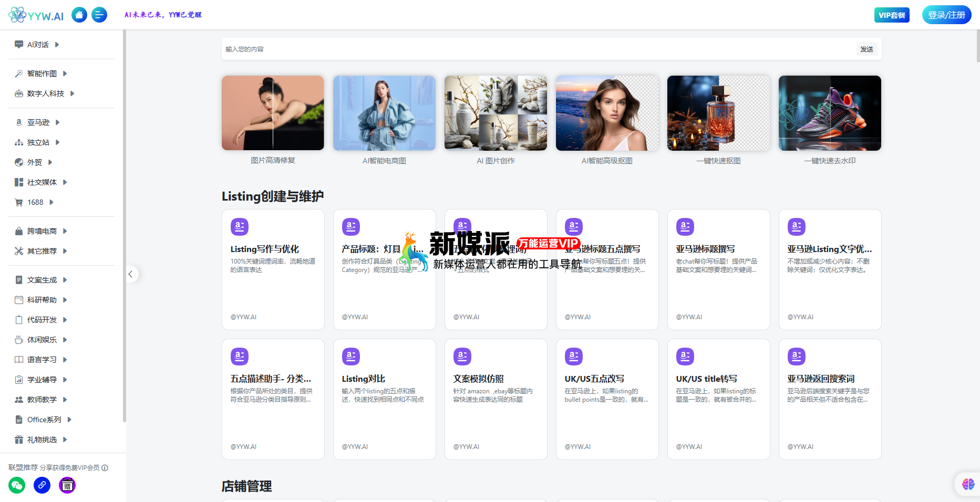Click the 登录/注册 button

point(946,15)
